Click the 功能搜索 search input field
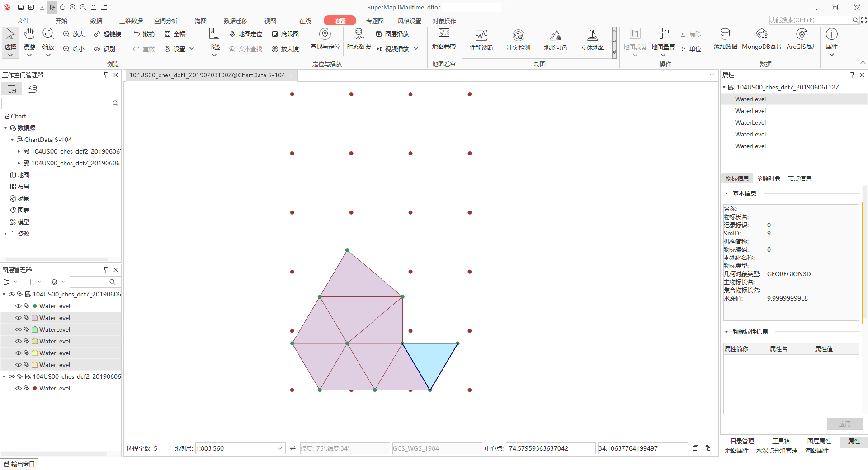Screen dimensions: 868x470 pos(810,20)
